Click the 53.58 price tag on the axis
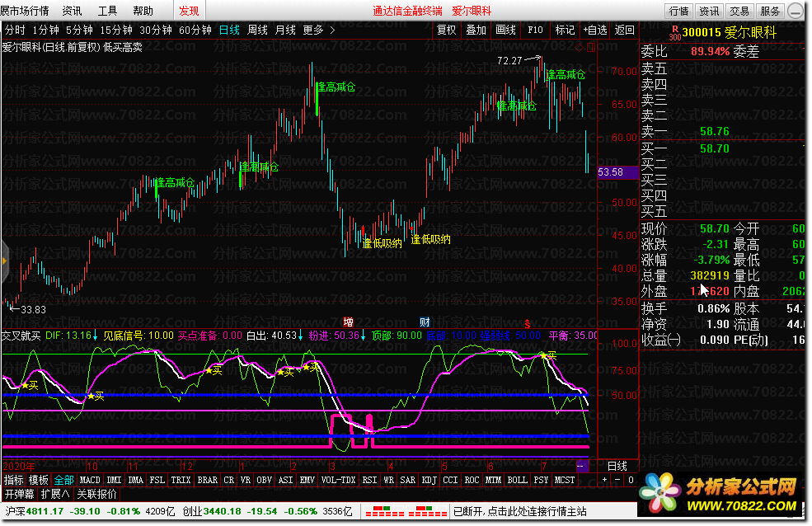Viewport: 812px width, 526px height. (617, 171)
